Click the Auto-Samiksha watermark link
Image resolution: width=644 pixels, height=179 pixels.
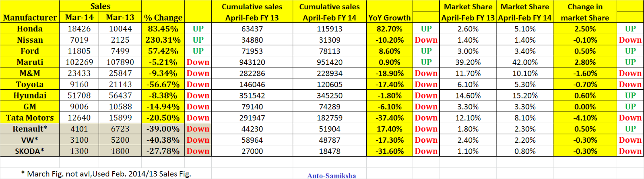(x=331, y=175)
